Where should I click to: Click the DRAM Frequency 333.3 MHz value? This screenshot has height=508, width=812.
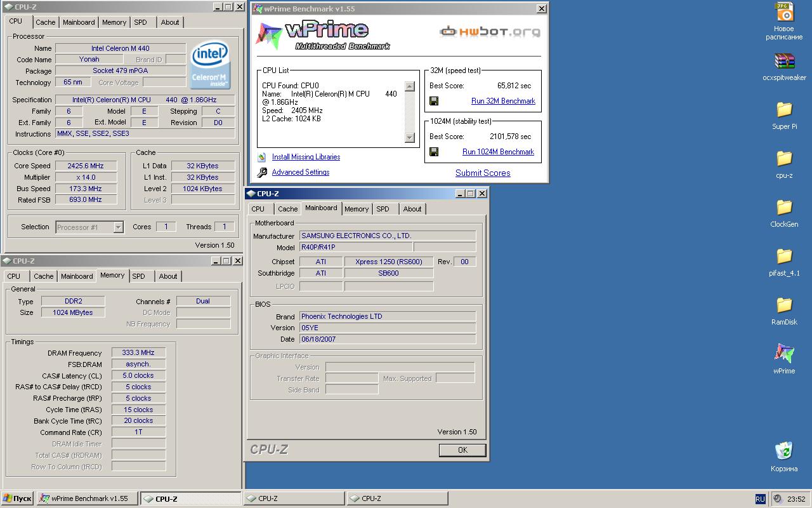[138, 353]
